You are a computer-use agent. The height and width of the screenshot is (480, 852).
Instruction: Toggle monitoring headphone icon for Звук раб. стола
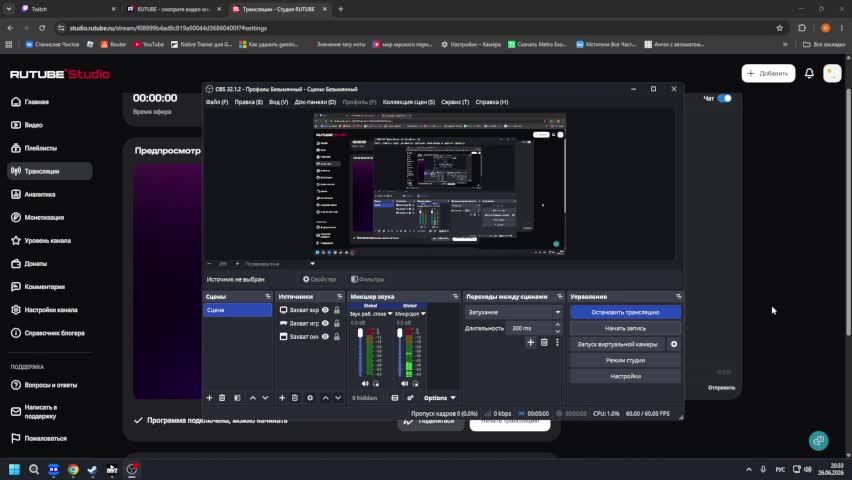tap(376, 384)
